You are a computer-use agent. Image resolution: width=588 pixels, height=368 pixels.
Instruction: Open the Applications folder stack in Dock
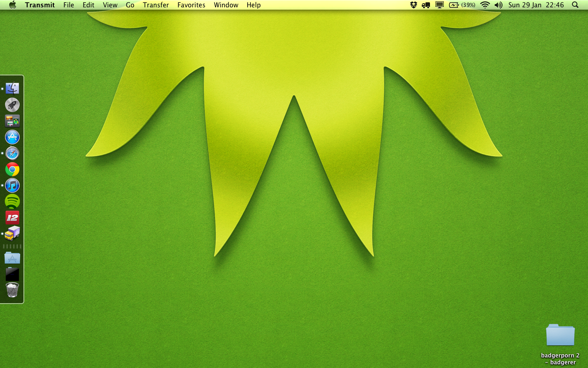12,258
